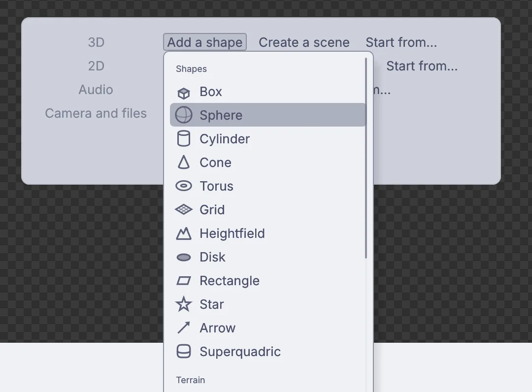
Task: Choose the Arrow entry
Action: pos(267,328)
